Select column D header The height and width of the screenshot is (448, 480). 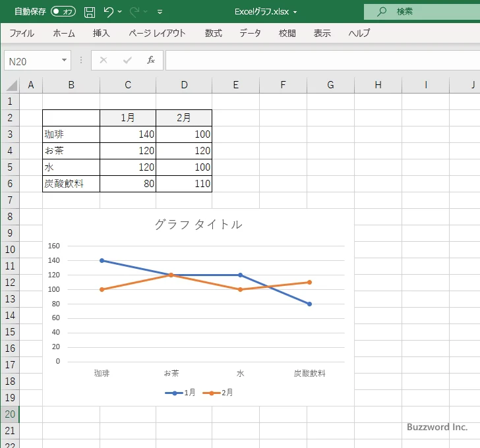[184, 85]
